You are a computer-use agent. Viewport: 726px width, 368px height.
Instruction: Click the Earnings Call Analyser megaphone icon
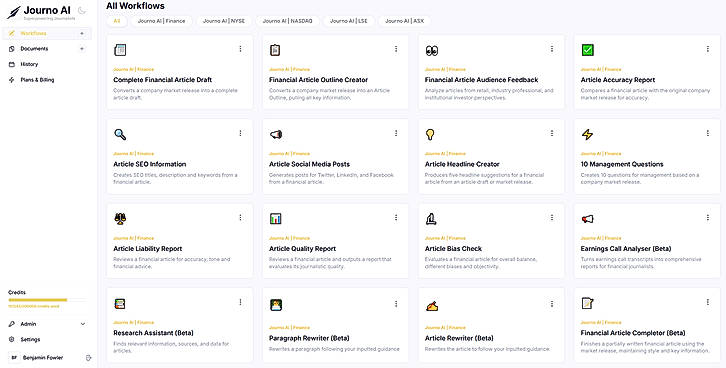588,219
